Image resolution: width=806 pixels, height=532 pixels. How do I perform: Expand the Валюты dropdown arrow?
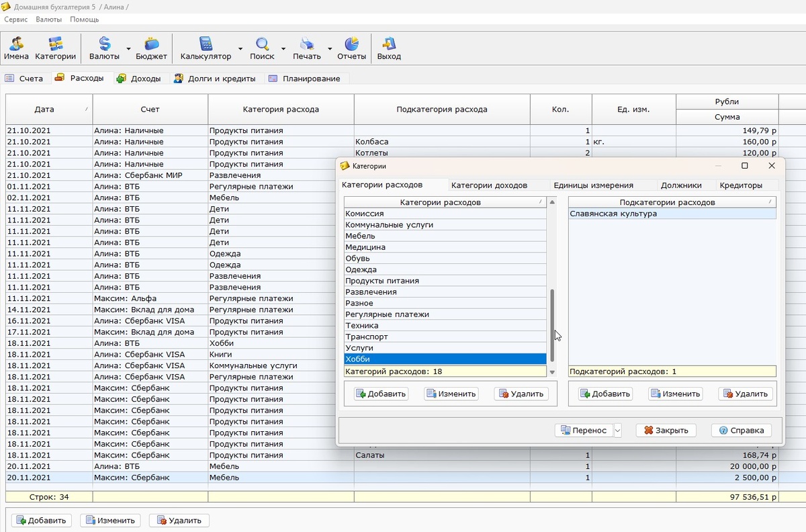(x=128, y=49)
